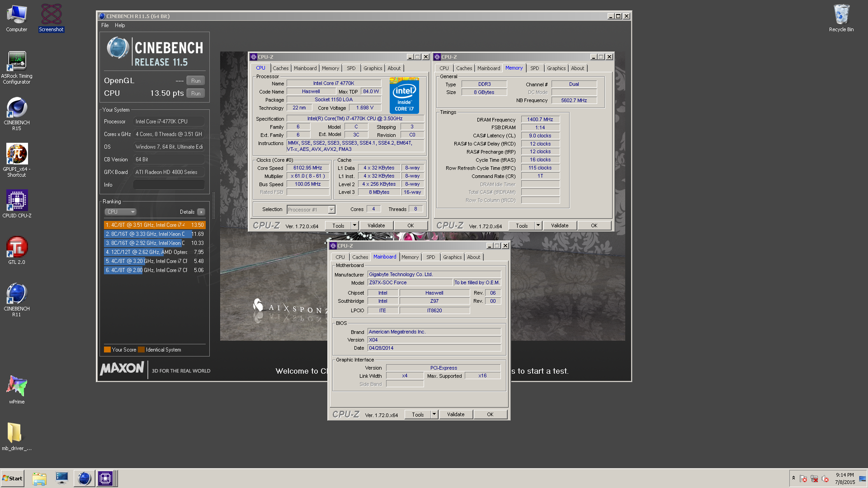Open Caches tab in the Mainboard tab window
This screenshot has width=868, height=488.
tap(360, 257)
